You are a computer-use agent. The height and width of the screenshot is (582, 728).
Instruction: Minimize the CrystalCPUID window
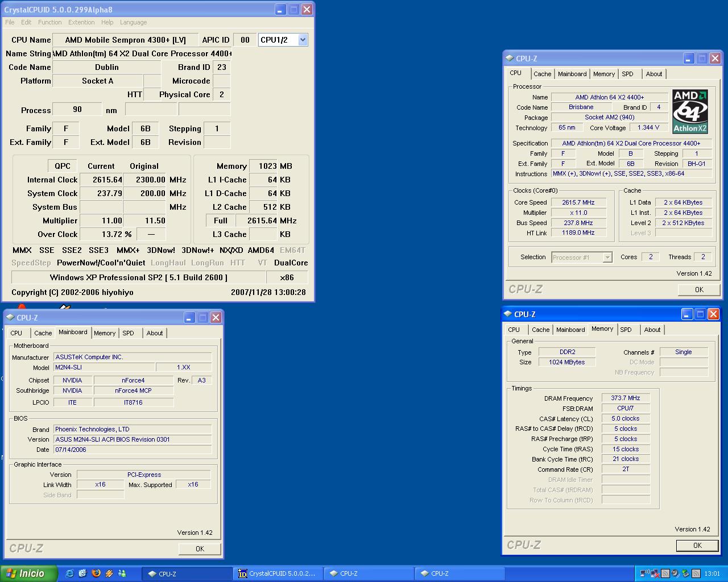(x=280, y=9)
